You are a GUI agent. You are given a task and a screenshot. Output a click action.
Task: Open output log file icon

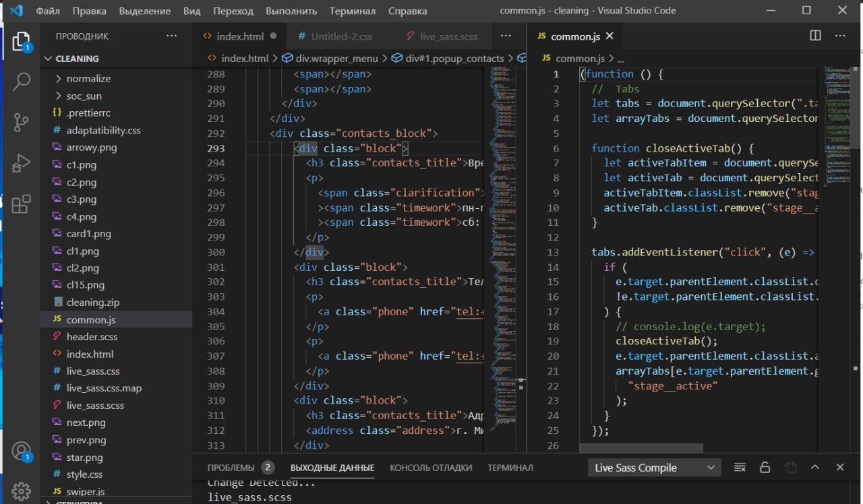tap(790, 467)
